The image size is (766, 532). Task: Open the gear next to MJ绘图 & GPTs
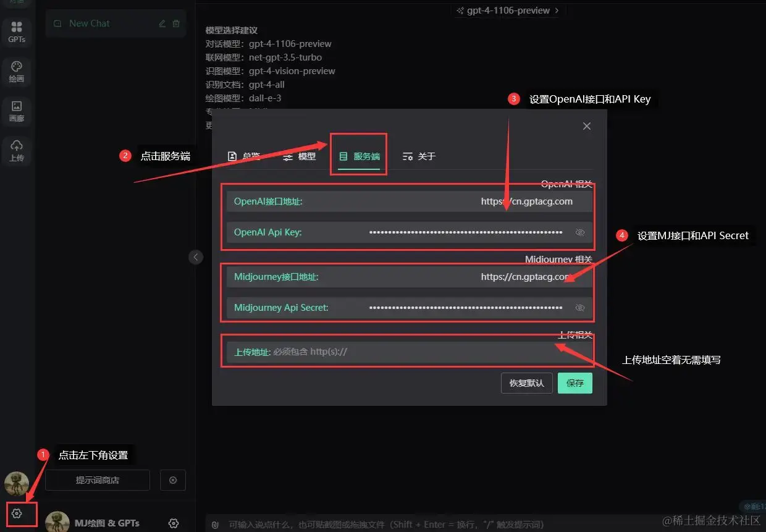coord(174,523)
